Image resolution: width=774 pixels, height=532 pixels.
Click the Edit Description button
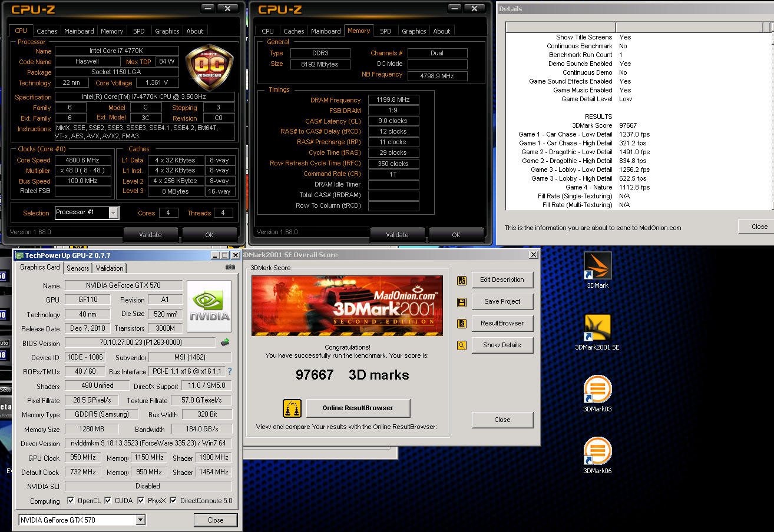tap(502, 280)
